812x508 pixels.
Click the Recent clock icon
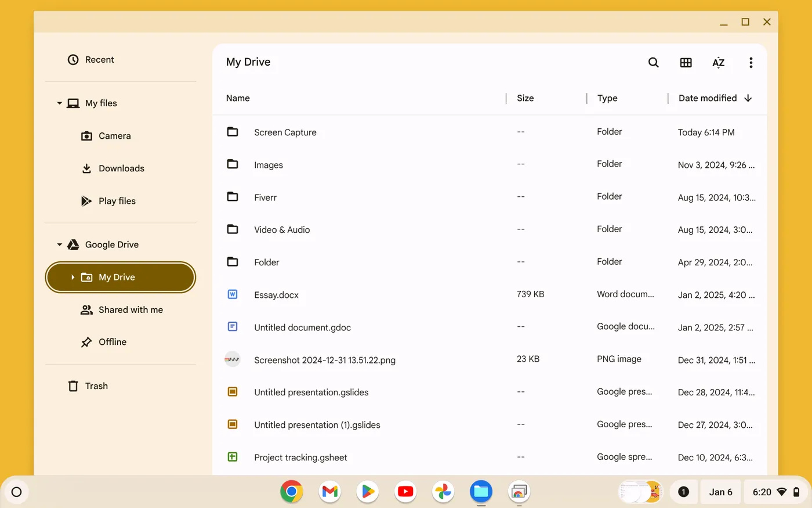point(73,60)
